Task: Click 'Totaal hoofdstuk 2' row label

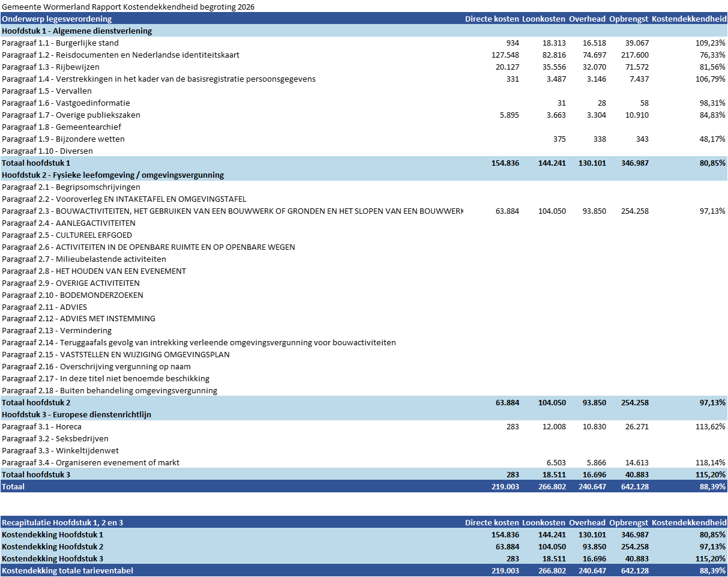Action: (x=36, y=402)
